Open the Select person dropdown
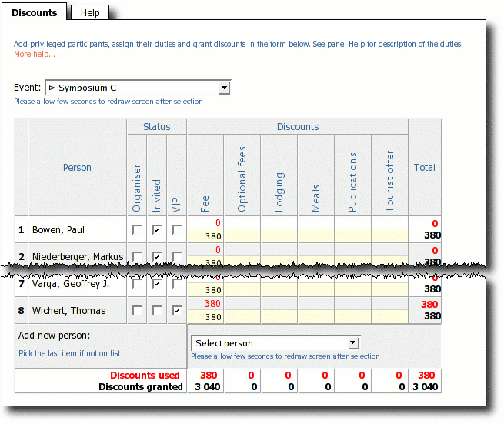This screenshot has width=504, height=424. [352, 343]
